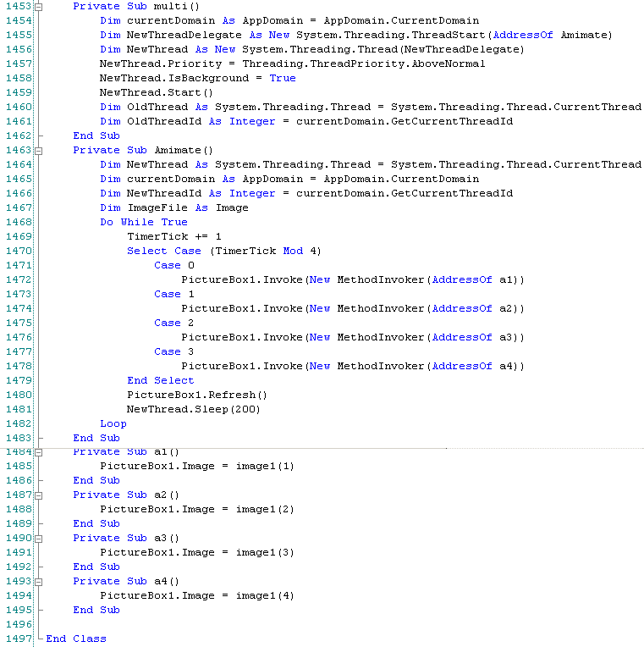Click 'End Sub' on line 1462

96,136
